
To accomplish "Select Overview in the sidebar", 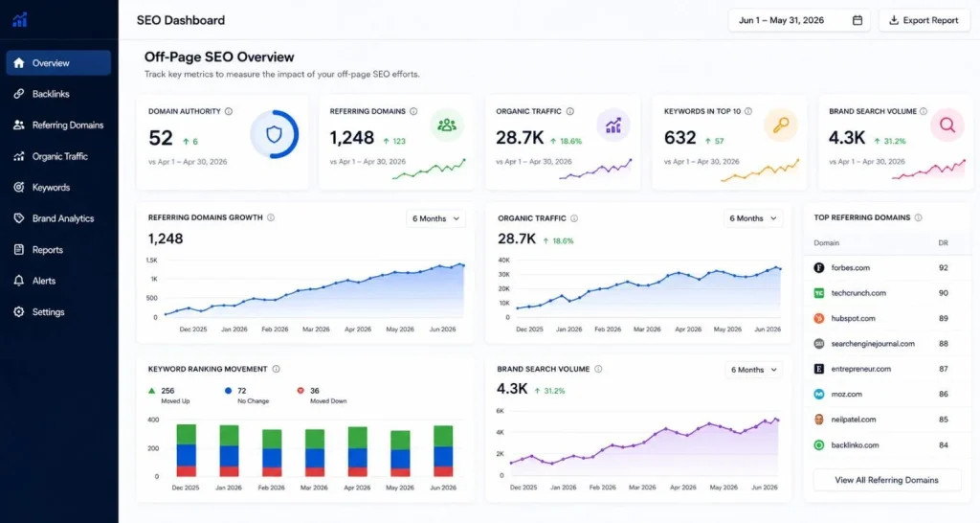I will pyautogui.click(x=58, y=63).
